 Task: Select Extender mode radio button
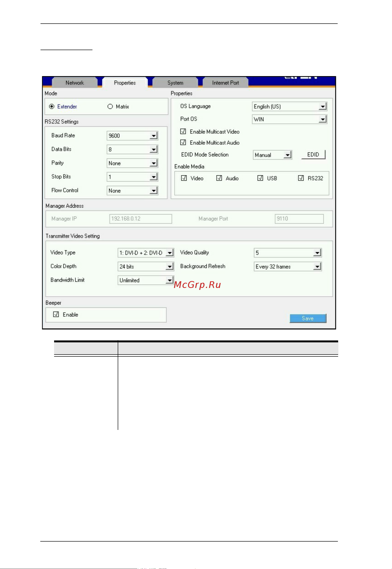[51, 106]
